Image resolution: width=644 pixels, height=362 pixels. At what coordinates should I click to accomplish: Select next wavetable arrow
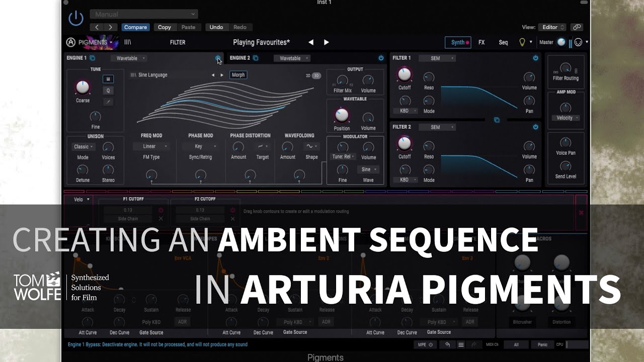pyautogui.click(x=222, y=75)
